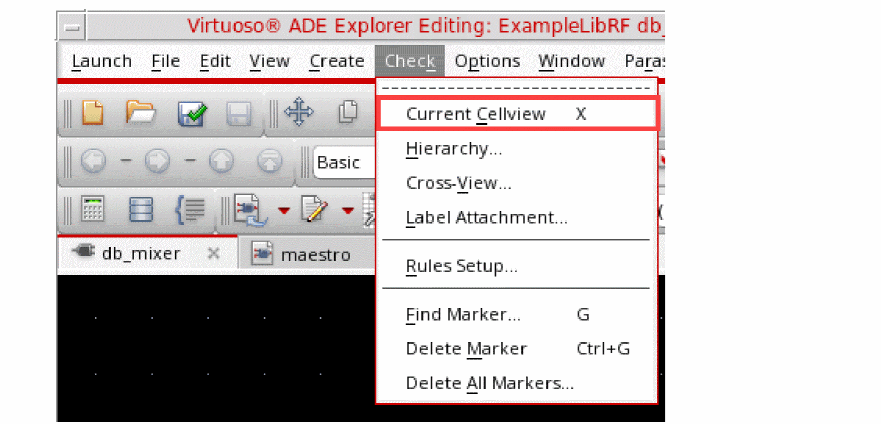This screenshot has height=424, width=881.
Task: Open dropdown arrow beside schematic document icon
Action: coord(283,211)
